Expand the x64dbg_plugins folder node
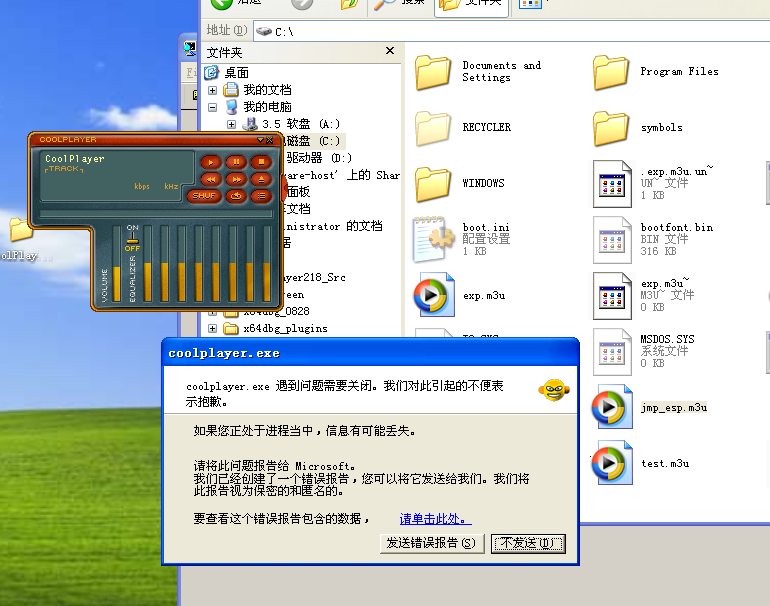Viewport: 770px width, 606px height. 212,328
